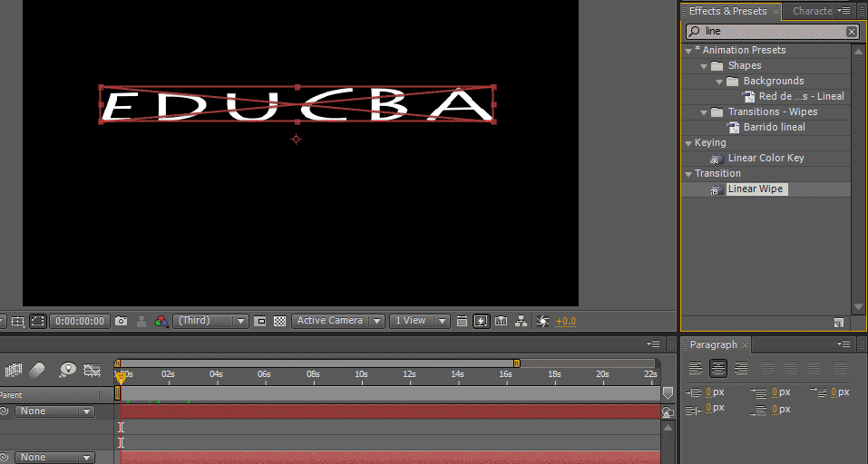Take a snapshot with the camera icon

(x=122, y=322)
